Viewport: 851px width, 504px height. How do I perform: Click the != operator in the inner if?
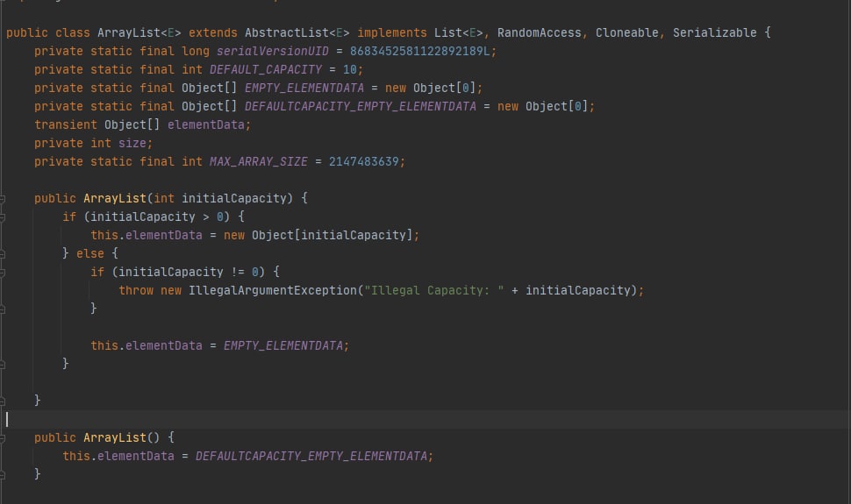[x=238, y=273]
